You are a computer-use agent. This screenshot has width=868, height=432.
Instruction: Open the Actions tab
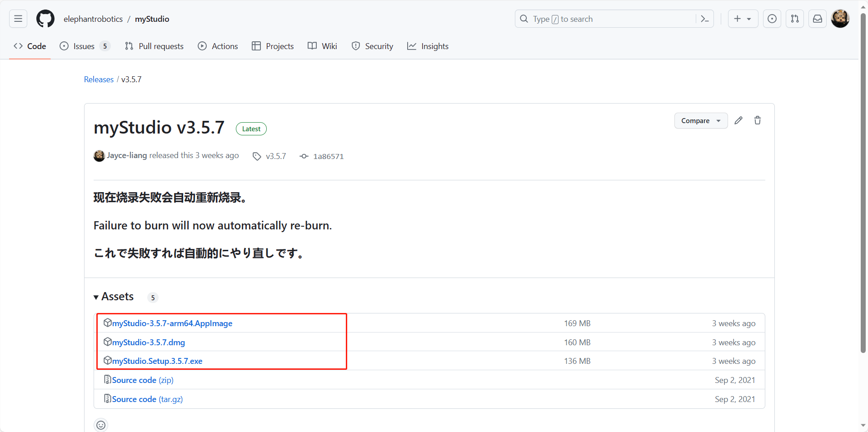pos(218,46)
